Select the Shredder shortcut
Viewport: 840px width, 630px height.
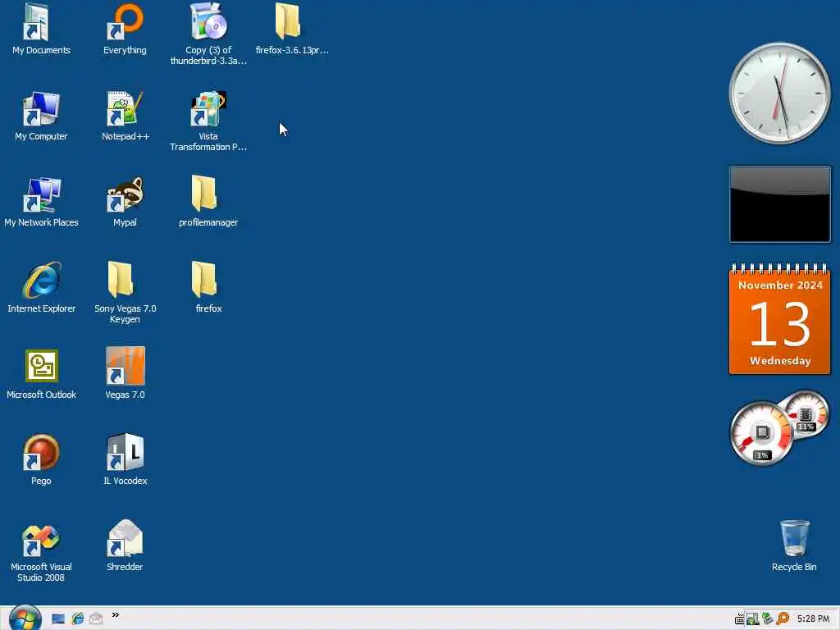click(125, 546)
